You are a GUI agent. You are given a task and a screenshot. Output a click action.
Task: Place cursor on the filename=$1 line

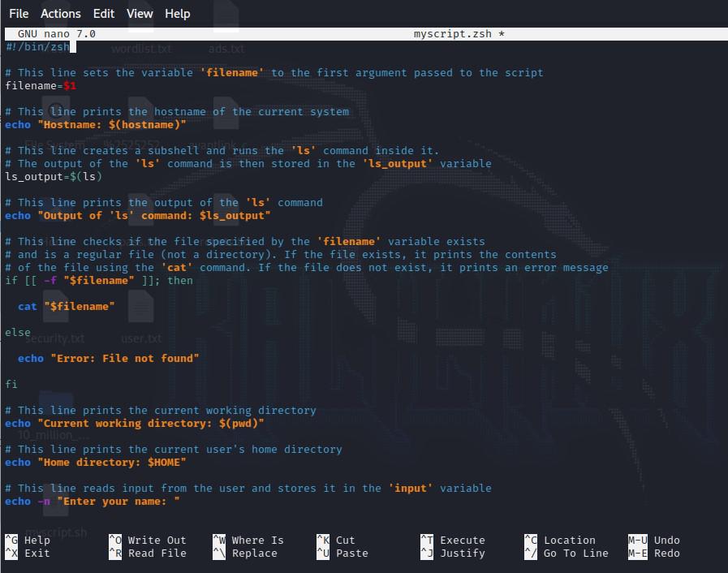click(41, 86)
